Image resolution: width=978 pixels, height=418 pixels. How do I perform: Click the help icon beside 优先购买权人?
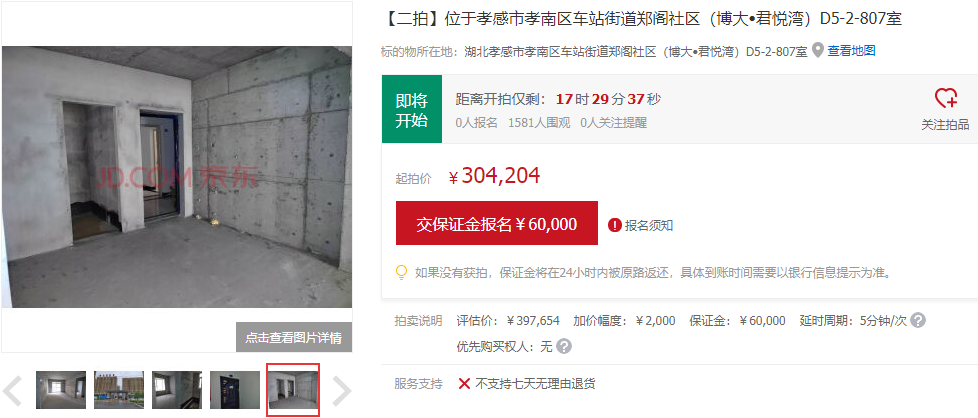point(564,346)
